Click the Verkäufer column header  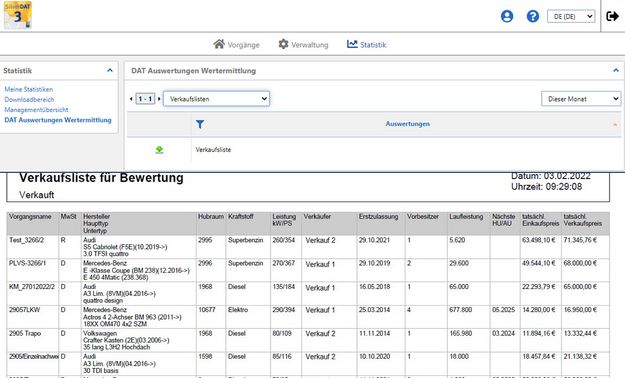click(x=317, y=217)
